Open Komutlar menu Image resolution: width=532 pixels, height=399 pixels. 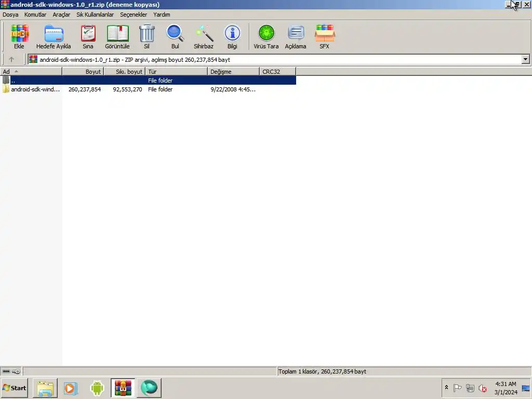click(35, 15)
